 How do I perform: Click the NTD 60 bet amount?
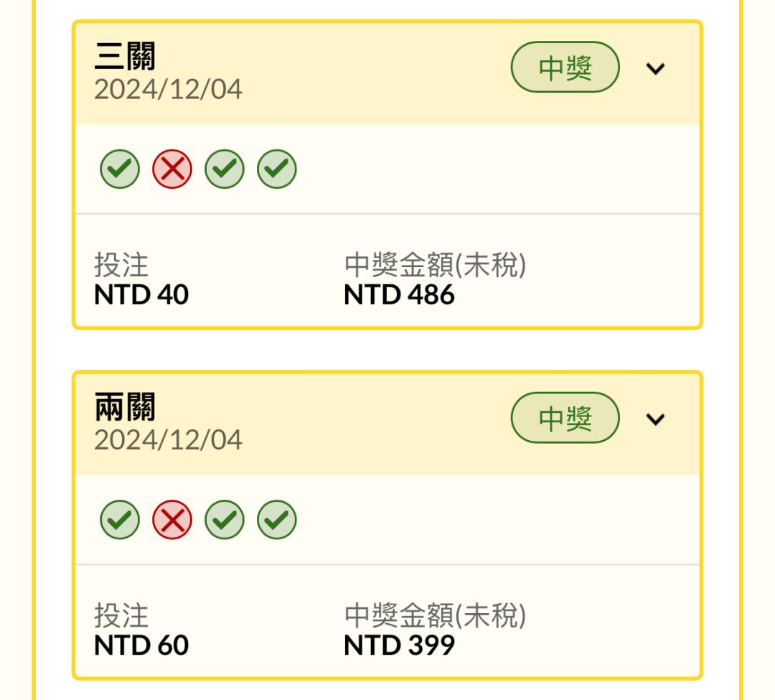click(x=141, y=645)
